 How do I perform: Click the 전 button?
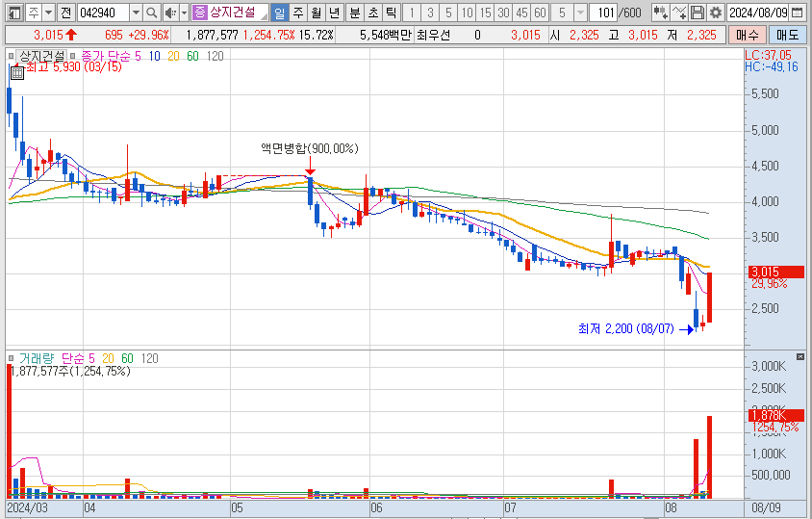point(65,13)
